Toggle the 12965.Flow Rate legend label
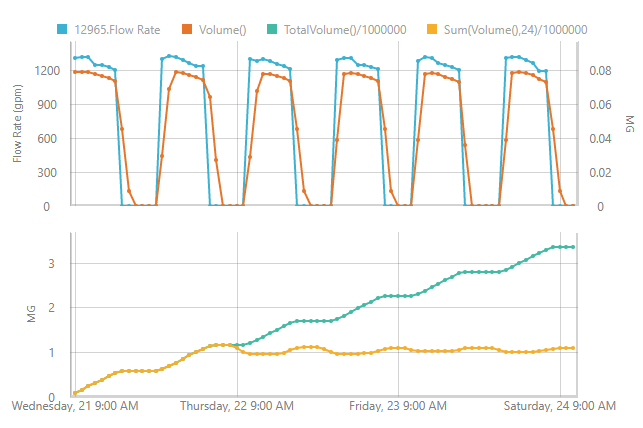This screenshot has height=428, width=643. [x=117, y=30]
